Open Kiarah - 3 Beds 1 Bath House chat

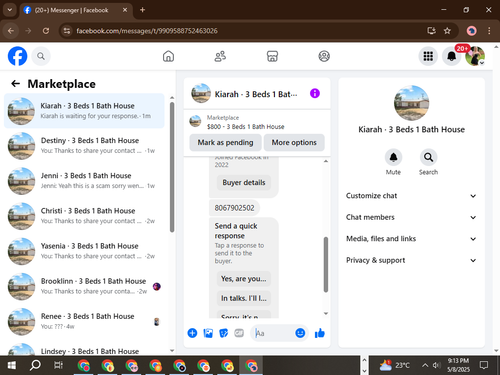(x=84, y=111)
